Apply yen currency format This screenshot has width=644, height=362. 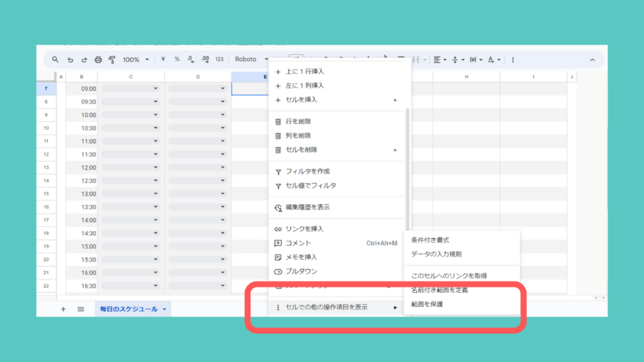163,60
